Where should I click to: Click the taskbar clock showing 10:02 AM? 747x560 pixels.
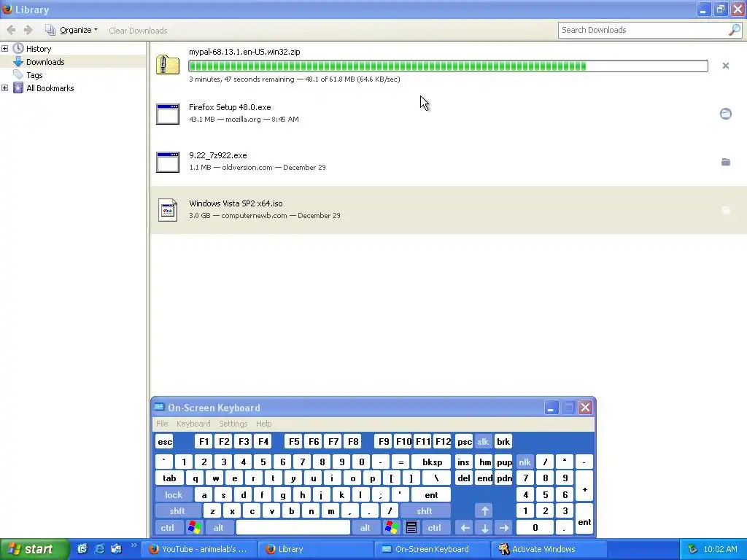pos(720,549)
